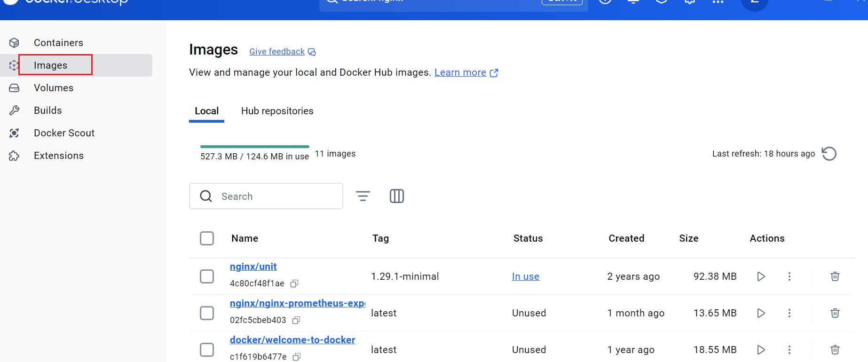Check the welcome-to-docker row checkbox
Image resolution: width=868 pixels, height=362 pixels.
point(207,350)
